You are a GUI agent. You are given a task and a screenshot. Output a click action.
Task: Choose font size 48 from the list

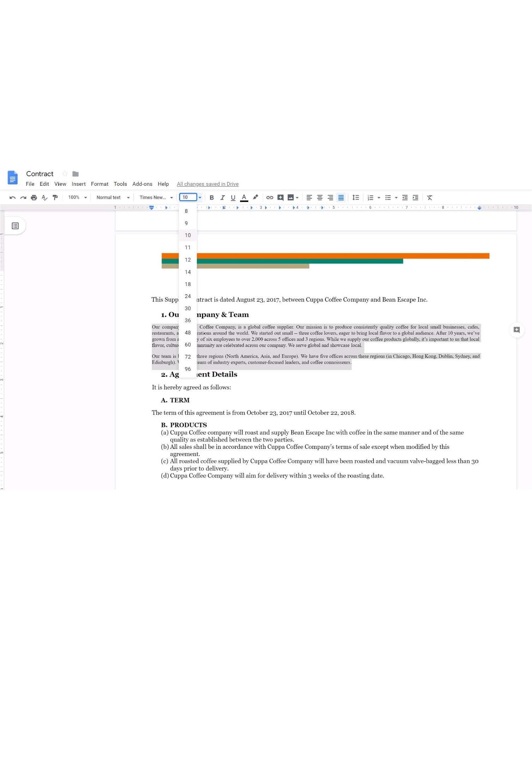(188, 332)
